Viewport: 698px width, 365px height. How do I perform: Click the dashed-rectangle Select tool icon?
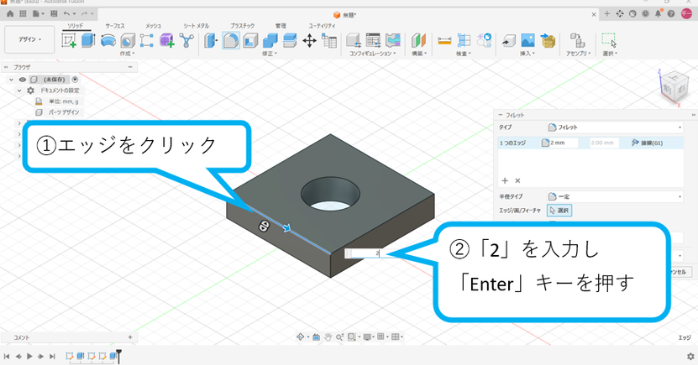pos(609,40)
